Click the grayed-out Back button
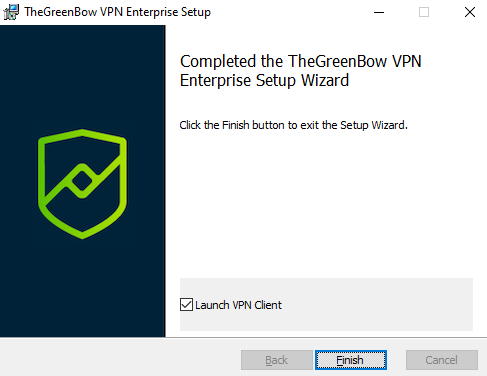 277,360
